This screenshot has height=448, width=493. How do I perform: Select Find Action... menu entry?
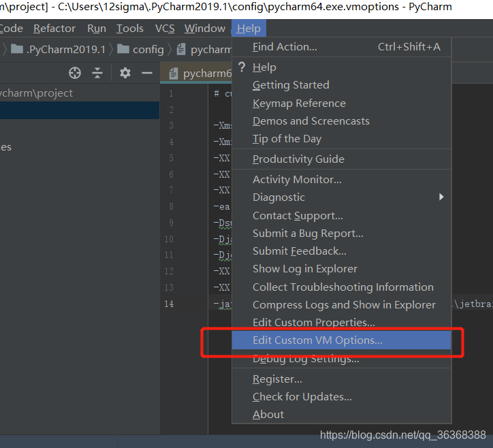coord(341,47)
